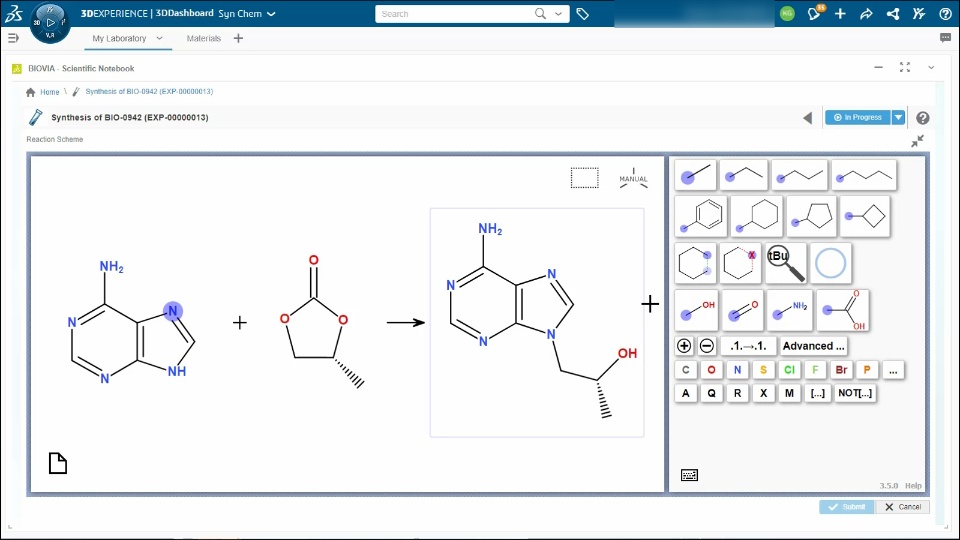Screen dimensions: 960x540
Task: Add a hydroxyl OH group
Action: 696,310
